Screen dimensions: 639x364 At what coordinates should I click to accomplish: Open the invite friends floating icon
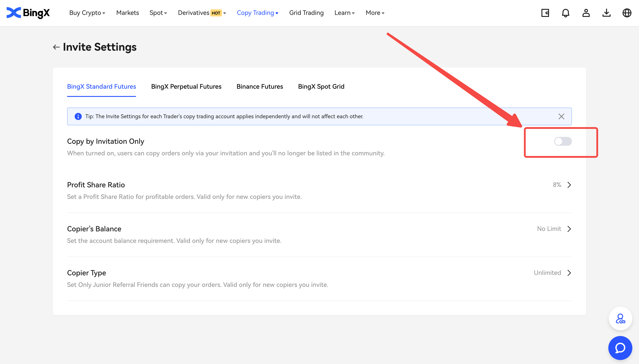620,318
